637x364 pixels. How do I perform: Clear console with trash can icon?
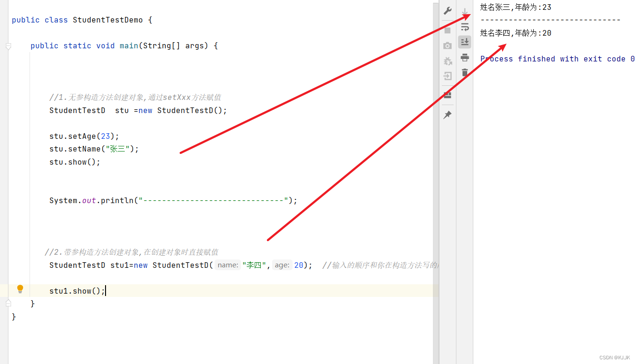click(465, 72)
